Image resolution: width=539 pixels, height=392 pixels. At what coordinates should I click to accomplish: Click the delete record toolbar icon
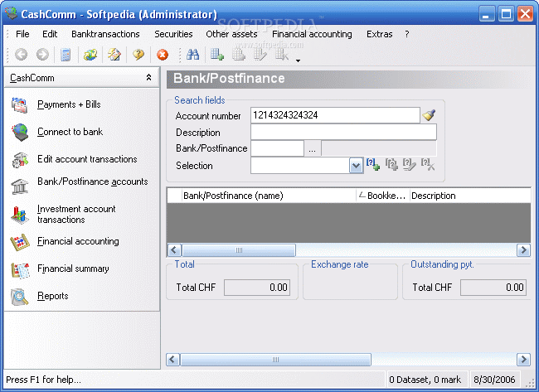click(x=282, y=54)
